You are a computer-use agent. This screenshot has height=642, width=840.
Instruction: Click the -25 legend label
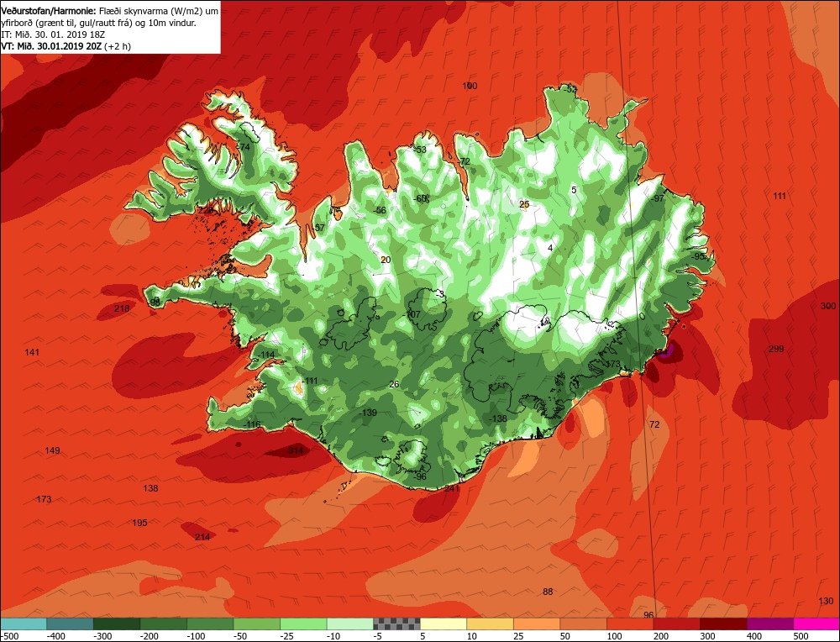tap(289, 636)
